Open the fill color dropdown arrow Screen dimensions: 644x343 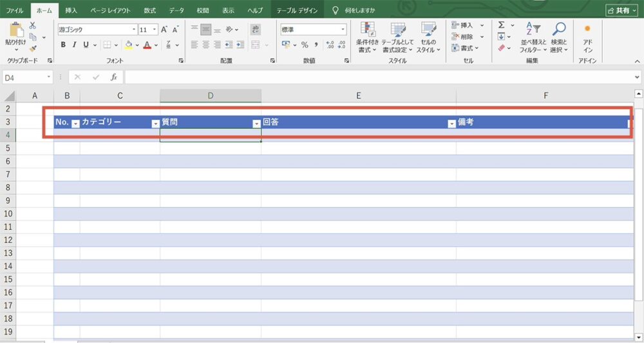coord(137,45)
